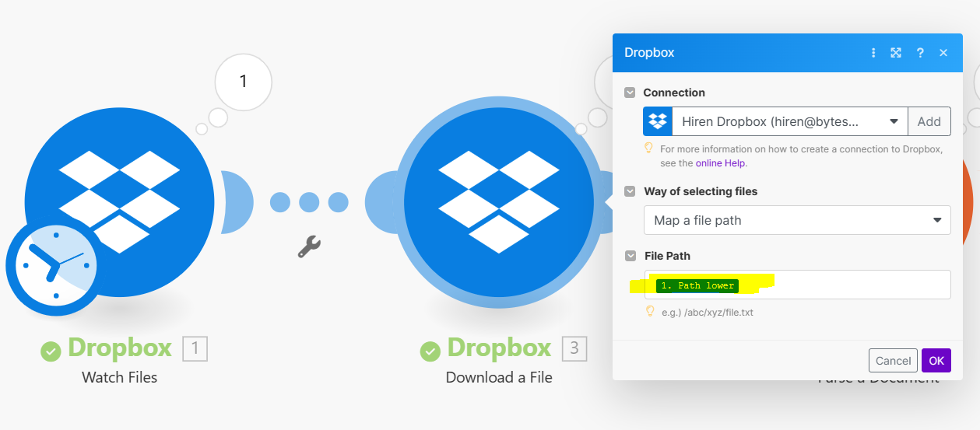Click the File Path input field
The width and height of the screenshot is (980, 430).
tap(797, 285)
